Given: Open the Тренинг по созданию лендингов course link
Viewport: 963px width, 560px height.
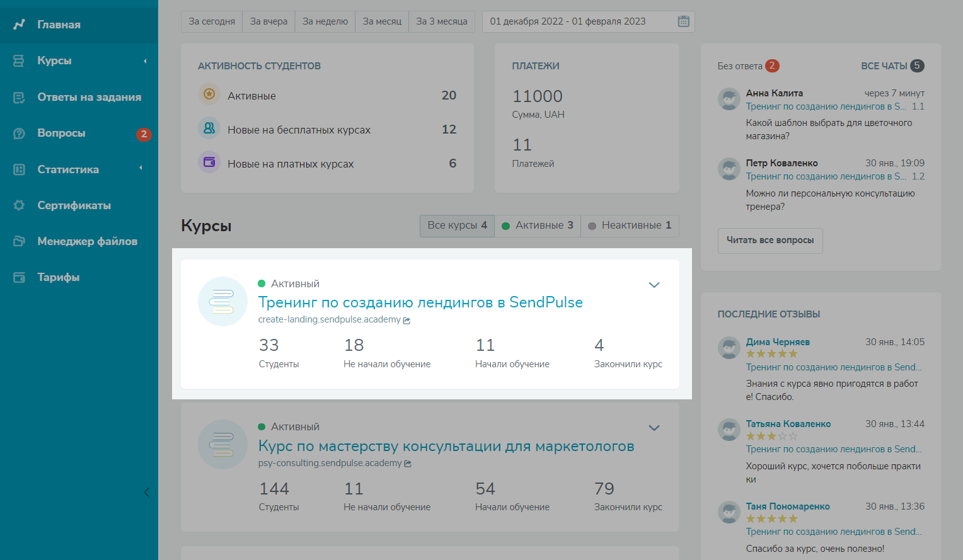Looking at the screenshot, I should [420, 302].
